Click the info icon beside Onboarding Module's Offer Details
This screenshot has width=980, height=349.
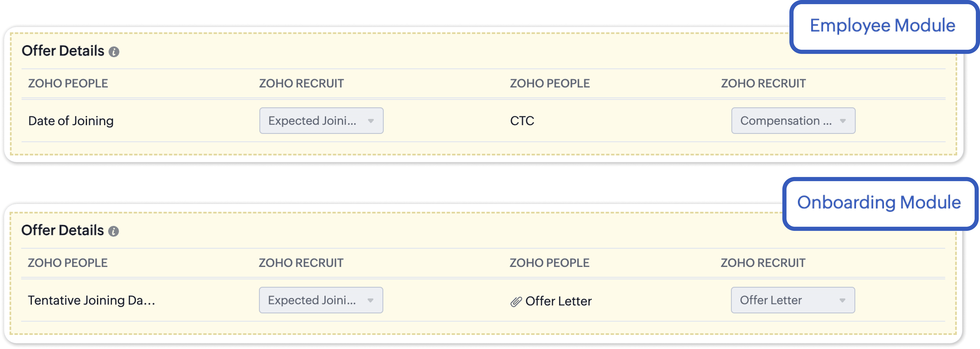click(113, 231)
